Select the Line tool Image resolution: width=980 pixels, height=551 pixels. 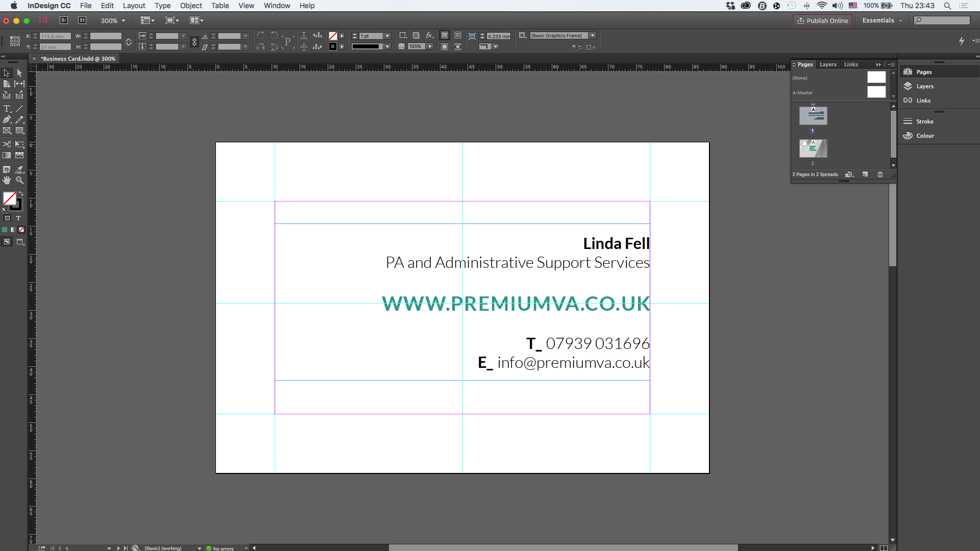pyautogui.click(x=19, y=109)
